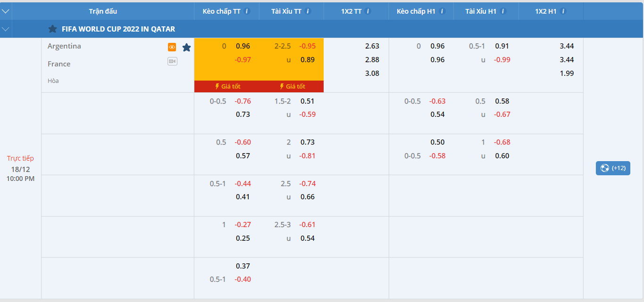Pick the draw at 3.08

[372, 73]
